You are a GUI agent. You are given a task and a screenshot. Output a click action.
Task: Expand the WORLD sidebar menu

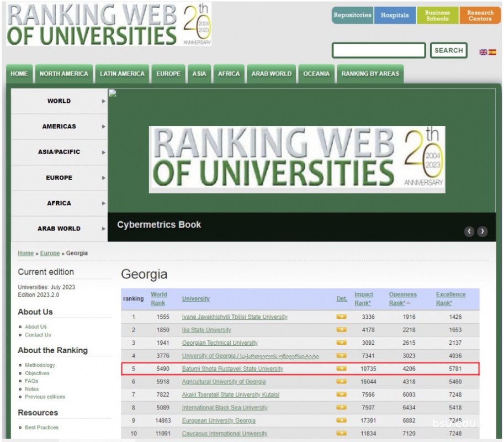pyautogui.click(x=59, y=101)
